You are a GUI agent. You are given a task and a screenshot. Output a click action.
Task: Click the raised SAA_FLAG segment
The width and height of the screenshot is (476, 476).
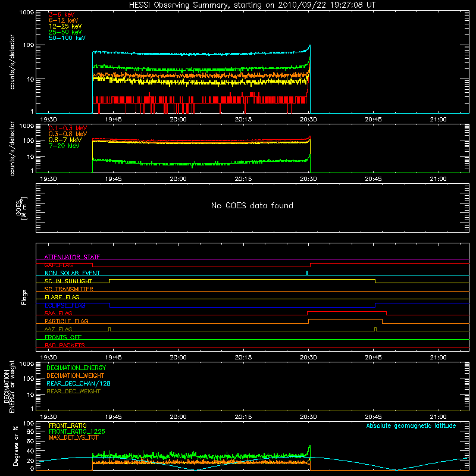347,311
